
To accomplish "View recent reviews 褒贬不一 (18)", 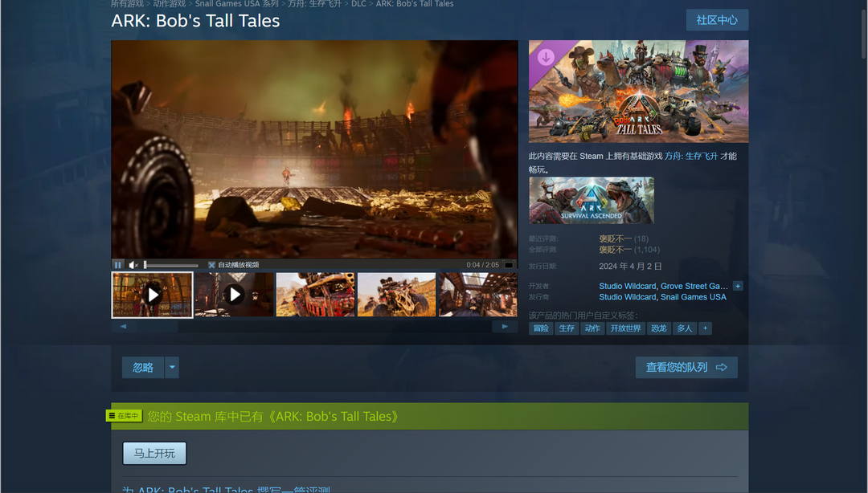I will pos(624,239).
